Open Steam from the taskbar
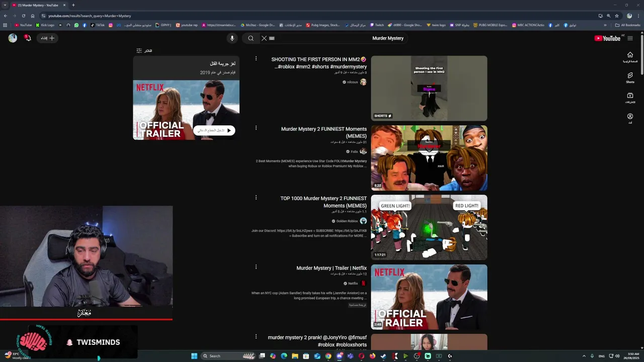Screen dimensions: 644x362 click(x=383, y=356)
